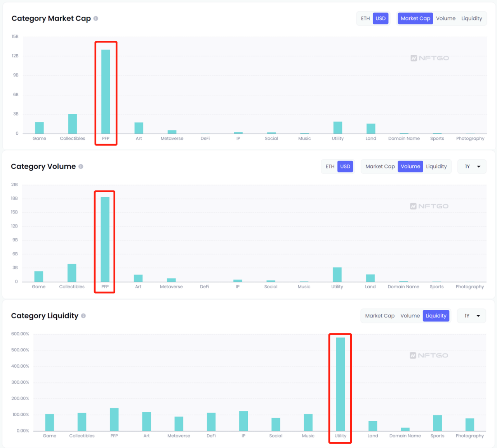This screenshot has height=448, width=497.
Task: Click info icon beside Category Volume title
Action: click(81, 166)
